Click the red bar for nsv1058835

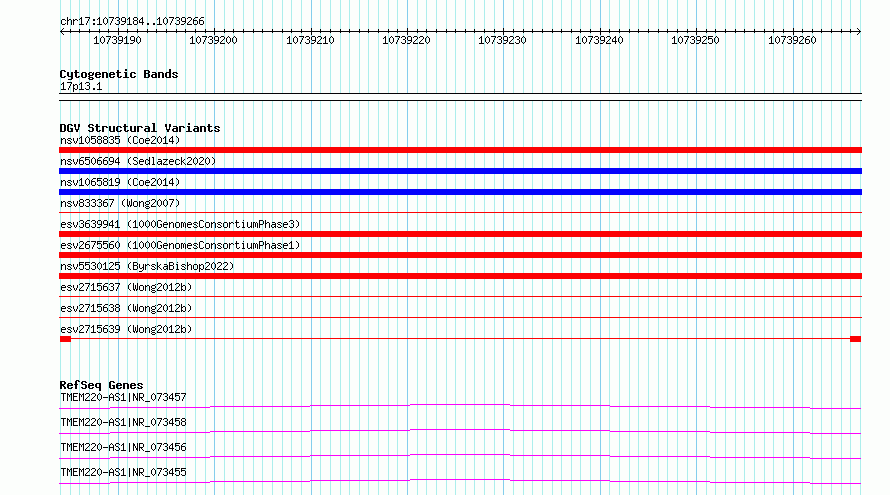point(460,150)
